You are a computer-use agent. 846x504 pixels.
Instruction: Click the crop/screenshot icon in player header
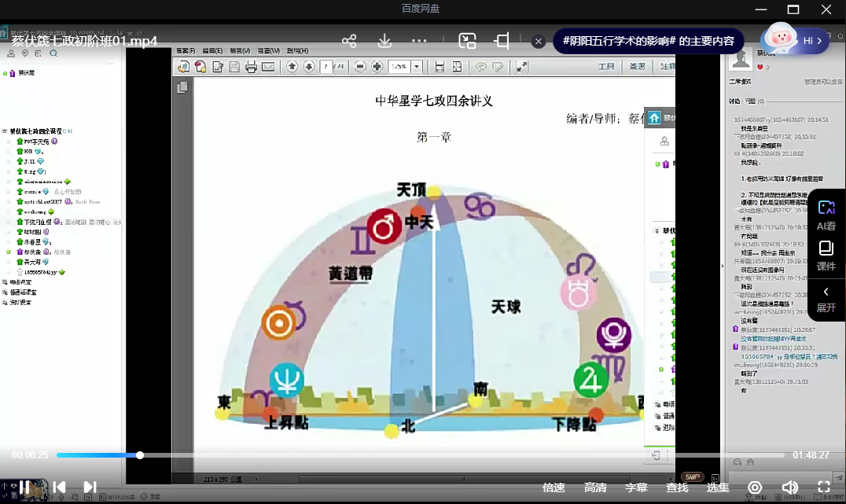coord(502,41)
